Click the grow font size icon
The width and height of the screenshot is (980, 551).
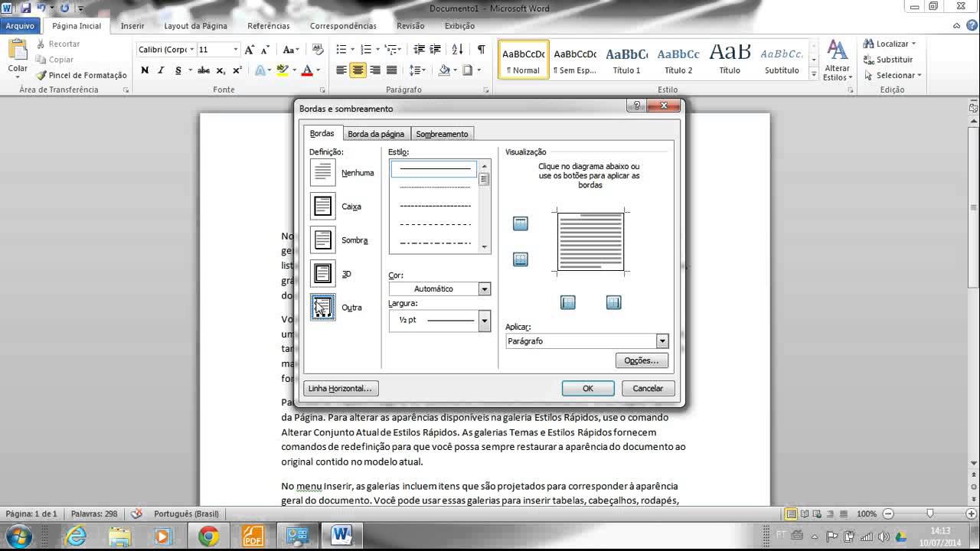pyautogui.click(x=251, y=50)
